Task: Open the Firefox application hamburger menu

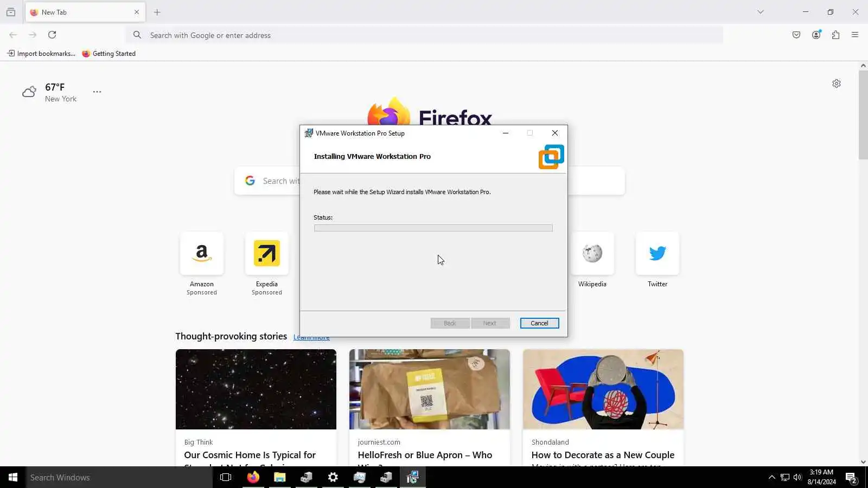Action: pyautogui.click(x=856, y=35)
